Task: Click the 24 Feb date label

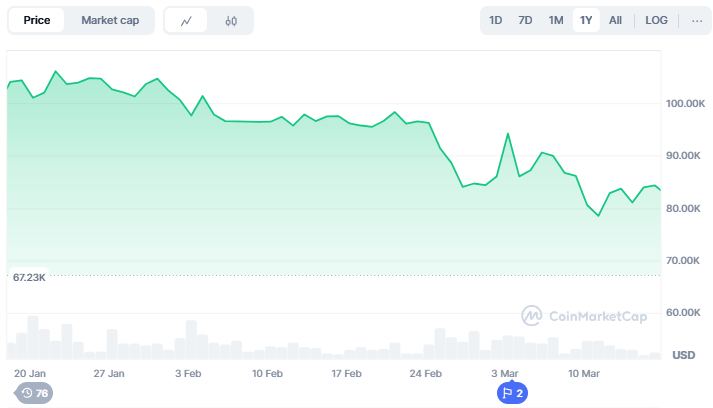Action: (425, 373)
